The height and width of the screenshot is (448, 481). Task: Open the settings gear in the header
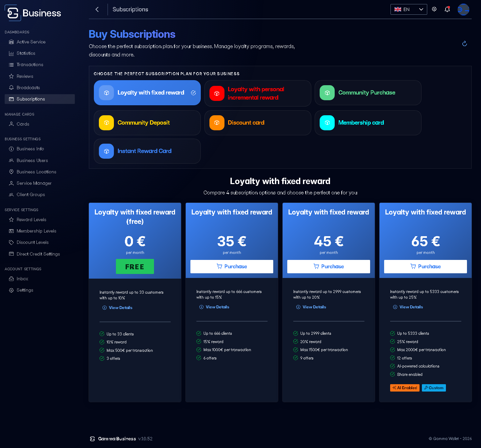point(434,9)
